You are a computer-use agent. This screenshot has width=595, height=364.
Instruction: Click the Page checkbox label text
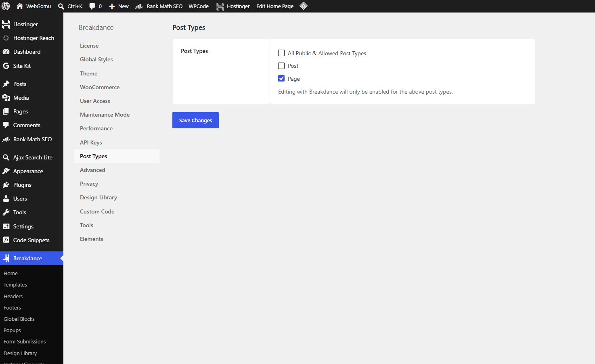(x=294, y=79)
